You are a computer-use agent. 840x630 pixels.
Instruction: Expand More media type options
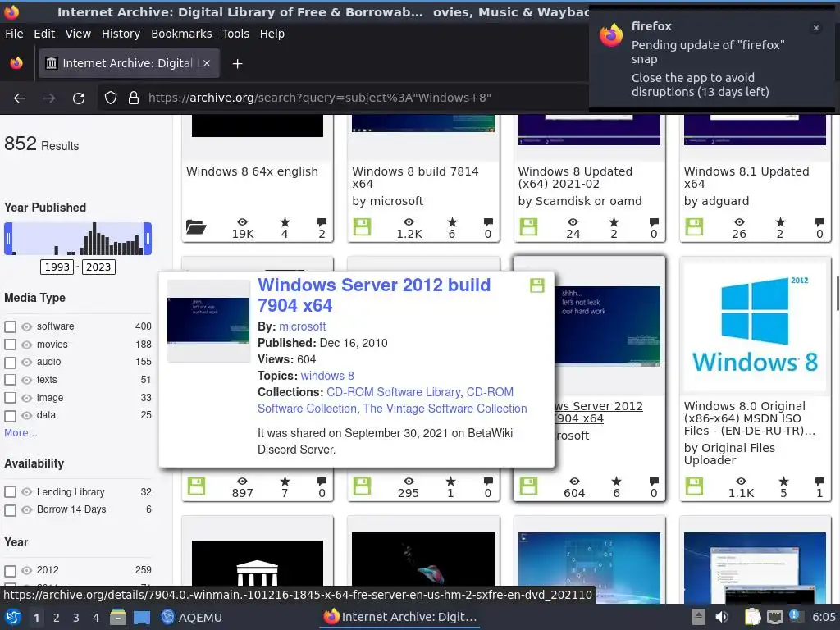point(21,433)
